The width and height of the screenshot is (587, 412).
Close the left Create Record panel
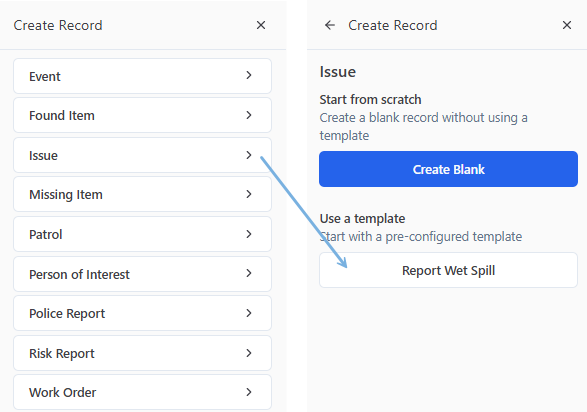tap(261, 25)
